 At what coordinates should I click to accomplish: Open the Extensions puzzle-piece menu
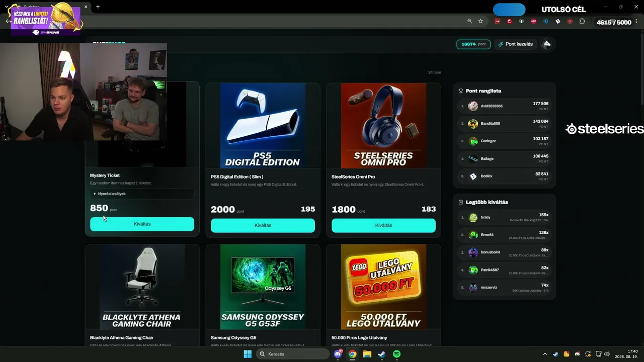point(582,21)
